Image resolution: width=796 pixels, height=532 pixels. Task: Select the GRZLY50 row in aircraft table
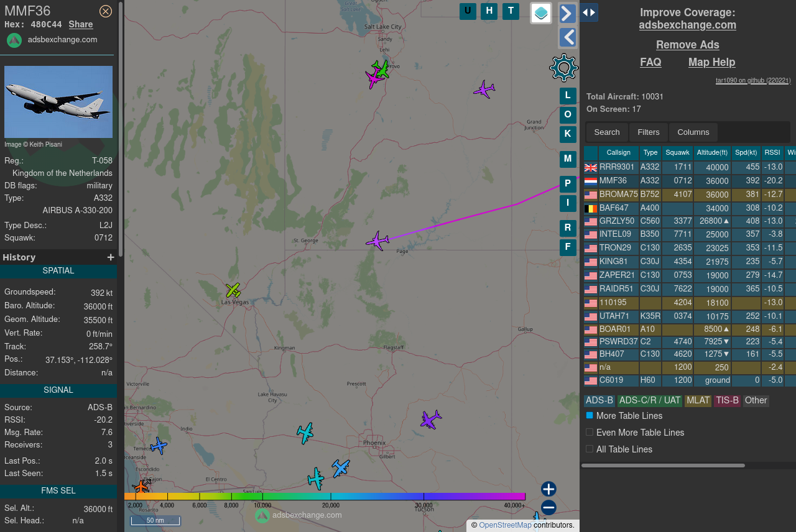[689, 221]
